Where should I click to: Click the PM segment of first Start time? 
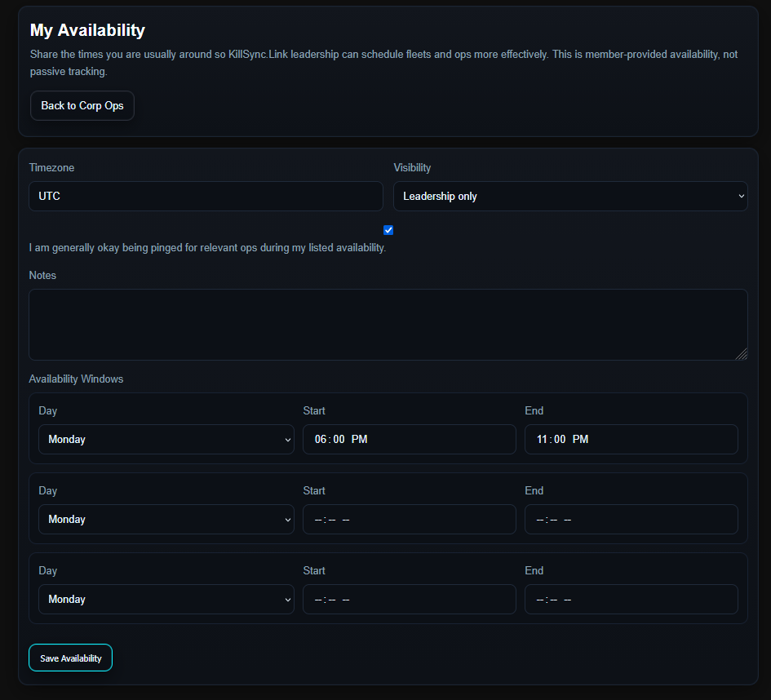(359, 440)
